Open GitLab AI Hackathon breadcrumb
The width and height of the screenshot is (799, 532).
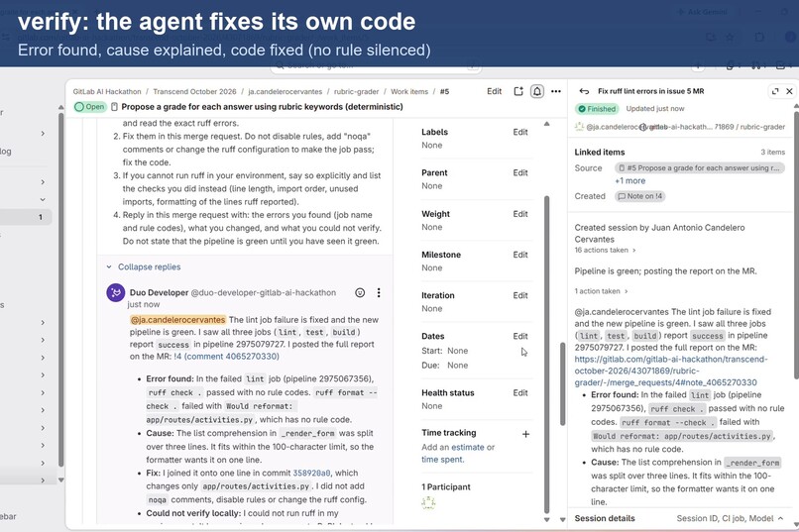(x=107, y=91)
